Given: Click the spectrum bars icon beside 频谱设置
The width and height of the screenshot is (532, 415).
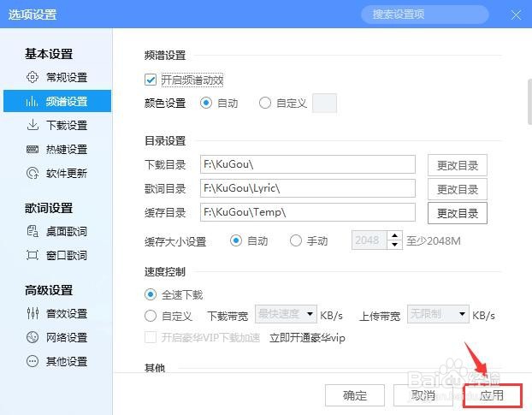Looking at the screenshot, I should click(x=32, y=101).
